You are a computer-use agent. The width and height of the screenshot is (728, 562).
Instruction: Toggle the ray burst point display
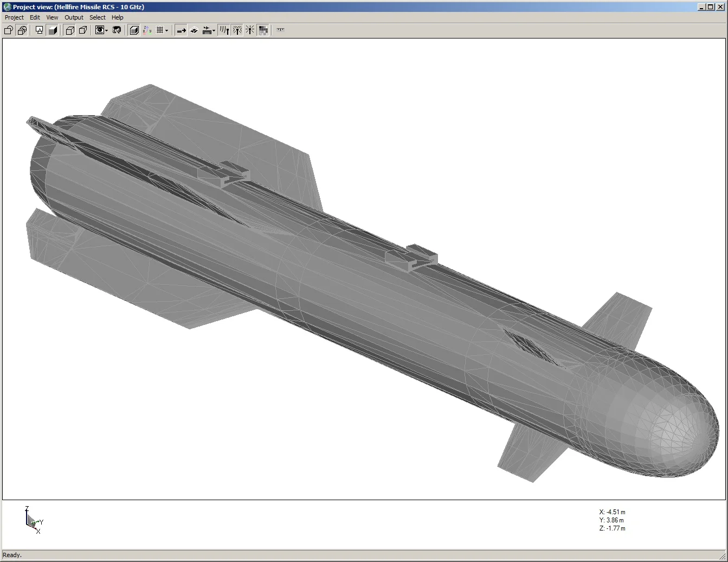coord(249,30)
